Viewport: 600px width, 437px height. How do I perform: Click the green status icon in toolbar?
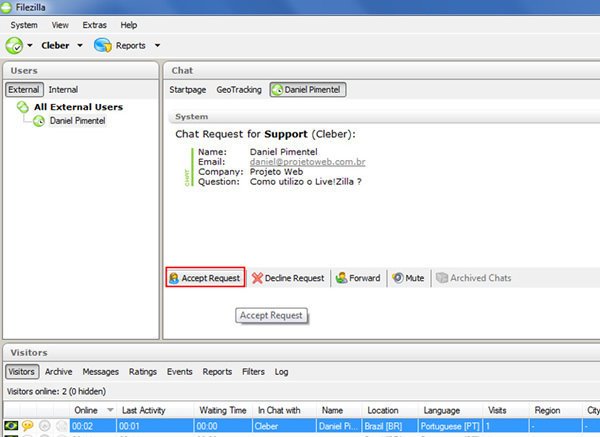pos(15,45)
